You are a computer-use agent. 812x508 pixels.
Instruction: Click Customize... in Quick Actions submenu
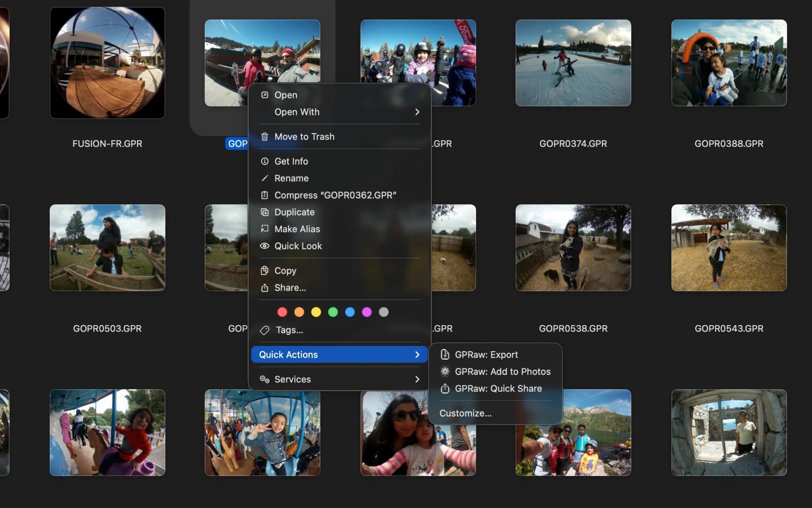(465, 414)
